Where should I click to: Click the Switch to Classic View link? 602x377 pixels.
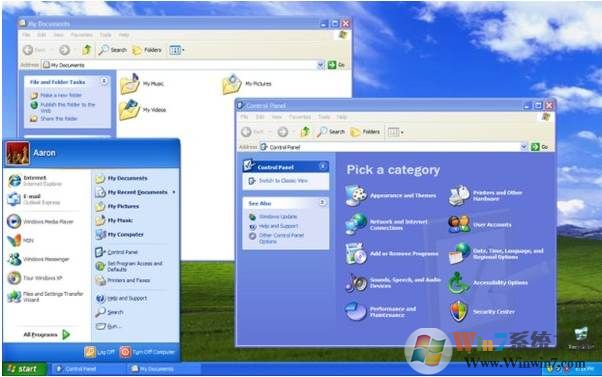283,181
